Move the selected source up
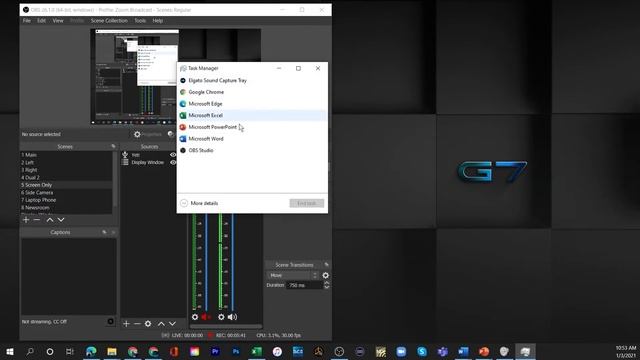This screenshot has width=640, height=360. 161,323
